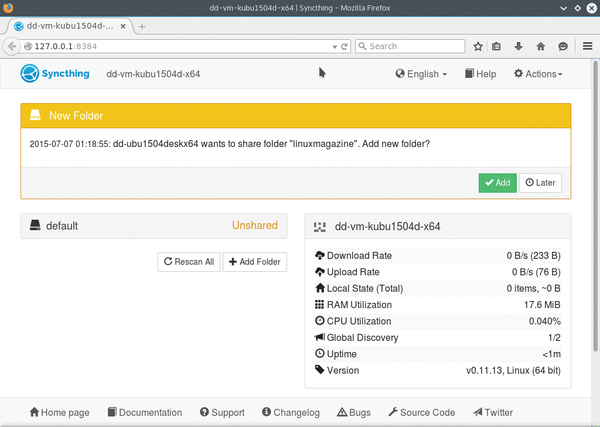The height and width of the screenshot is (427, 600).
Task: Click the Unshared status text
Action: click(x=255, y=225)
